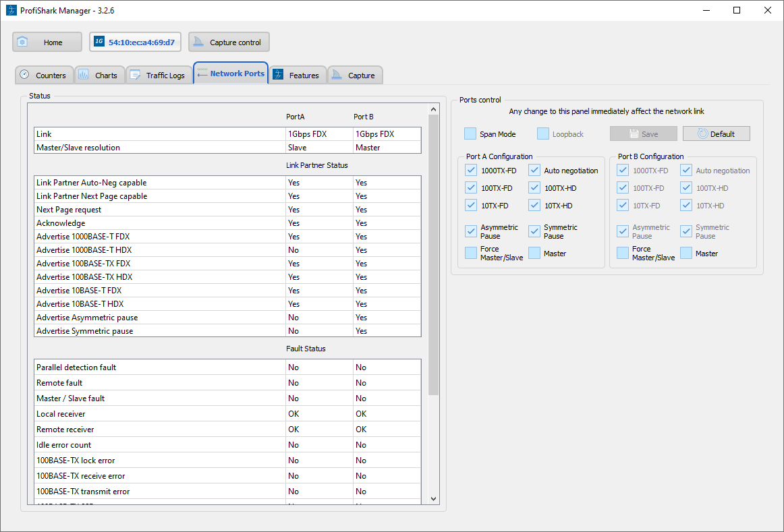Click the floppy disk icon on Save

click(x=634, y=134)
